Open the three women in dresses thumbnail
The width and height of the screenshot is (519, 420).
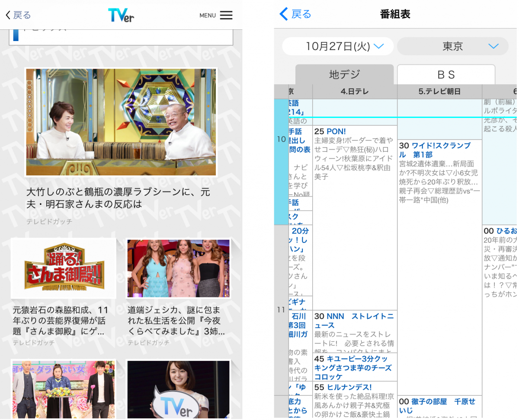[179, 268]
